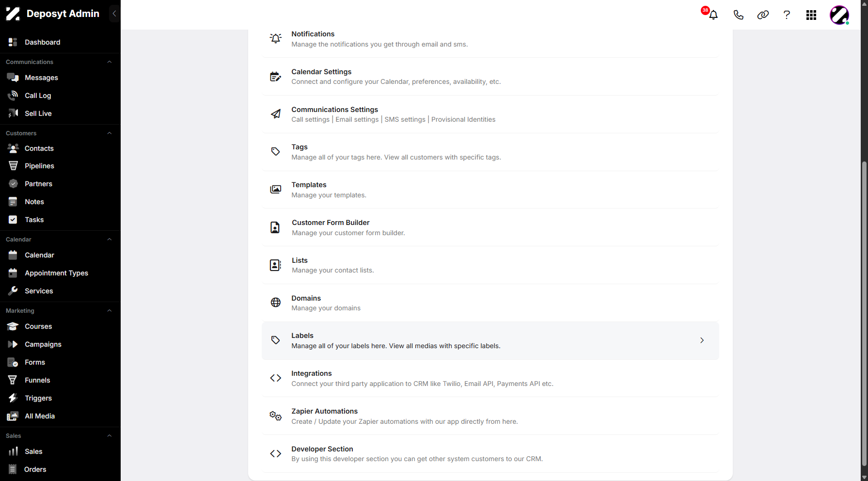
Task: Collapse the Marketing sidebar section
Action: [110, 311]
